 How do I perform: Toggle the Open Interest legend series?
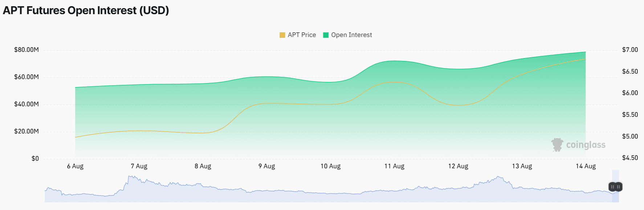[347, 35]
